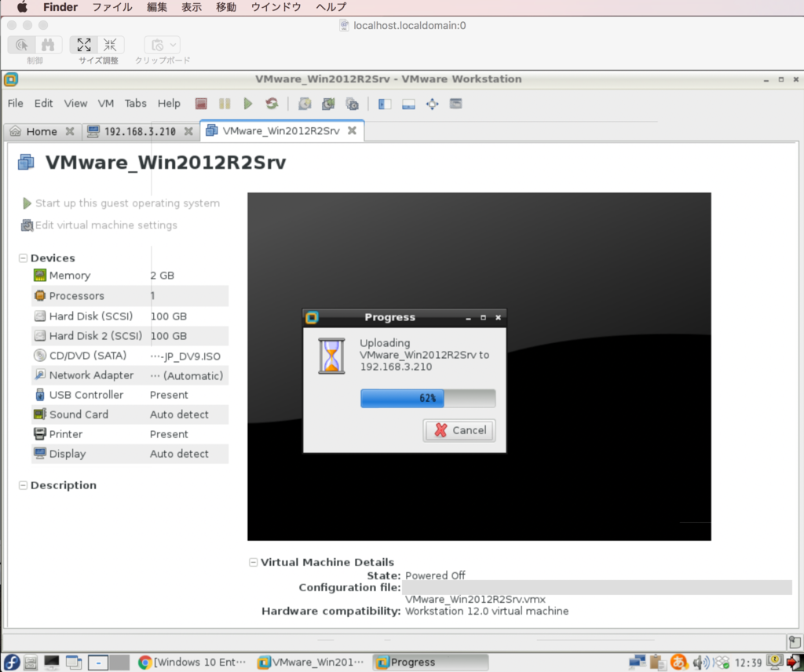Click the scale-to-fit expand icon
The width and height of the screenshot is (804, 672).
[x=83, y=45]
